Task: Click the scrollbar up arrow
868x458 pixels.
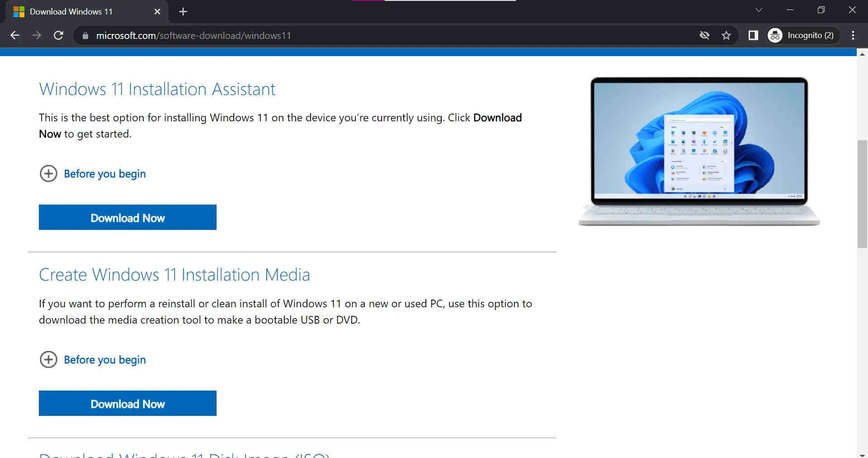Action: coord(862,54)
